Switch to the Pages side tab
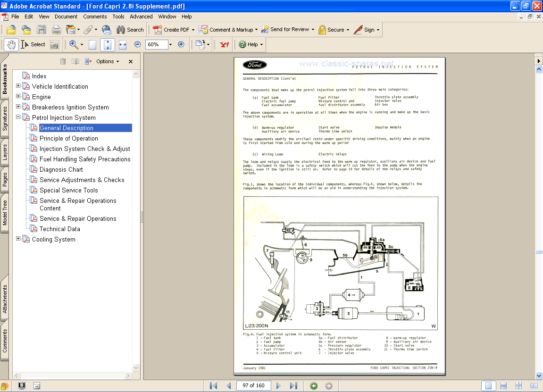Screen dimensions: 543x392 5,180
